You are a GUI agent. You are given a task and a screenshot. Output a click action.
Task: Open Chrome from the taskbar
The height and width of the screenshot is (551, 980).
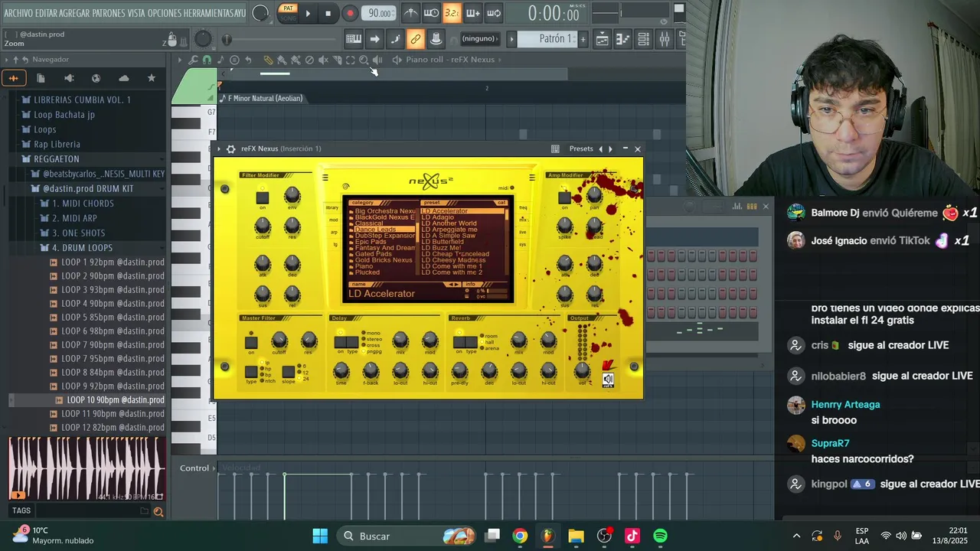coord(520,536)
